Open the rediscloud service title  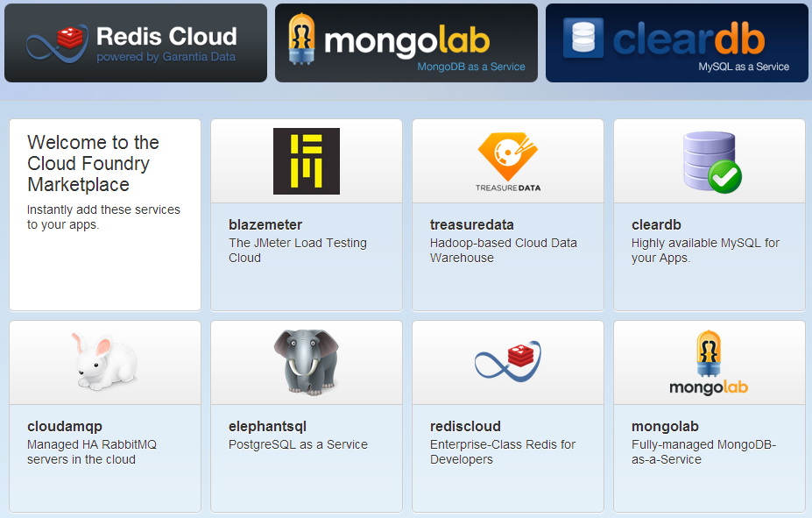465,426
